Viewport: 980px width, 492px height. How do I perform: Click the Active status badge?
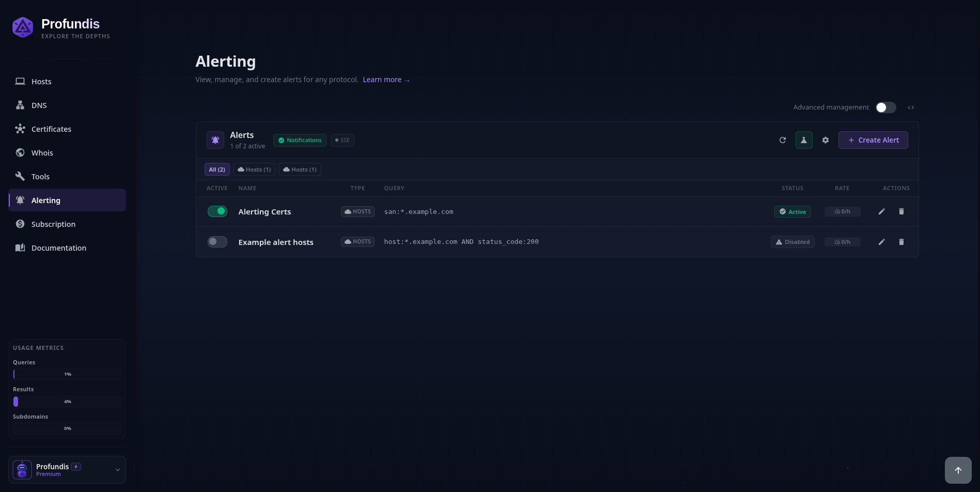click(x=792, y=212)
